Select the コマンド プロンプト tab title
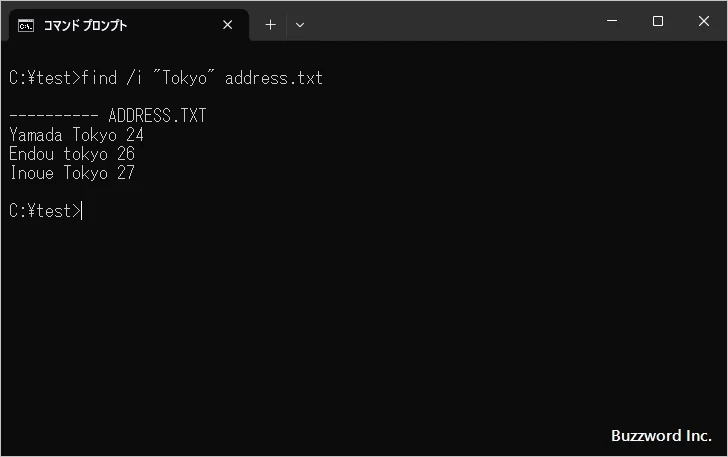 coord(85,25)
